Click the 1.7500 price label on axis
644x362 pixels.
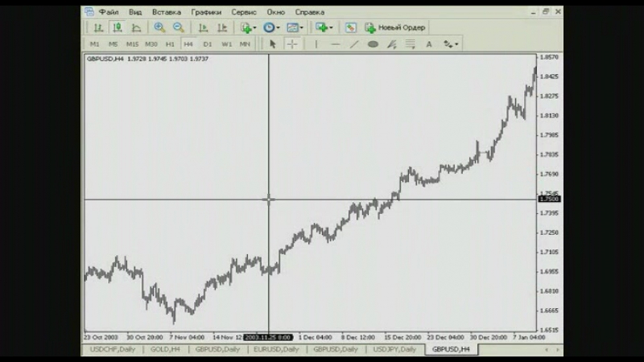pyautogui.click(x=550, y=199)
